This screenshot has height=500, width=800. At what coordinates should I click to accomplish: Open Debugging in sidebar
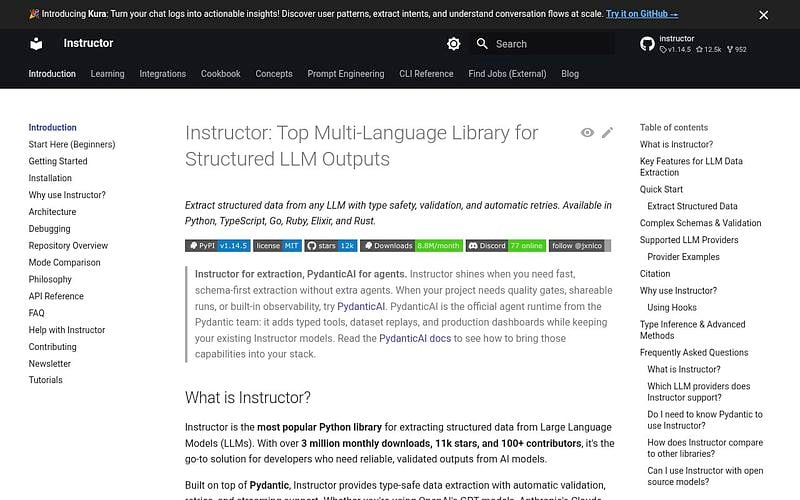point(49,229)
